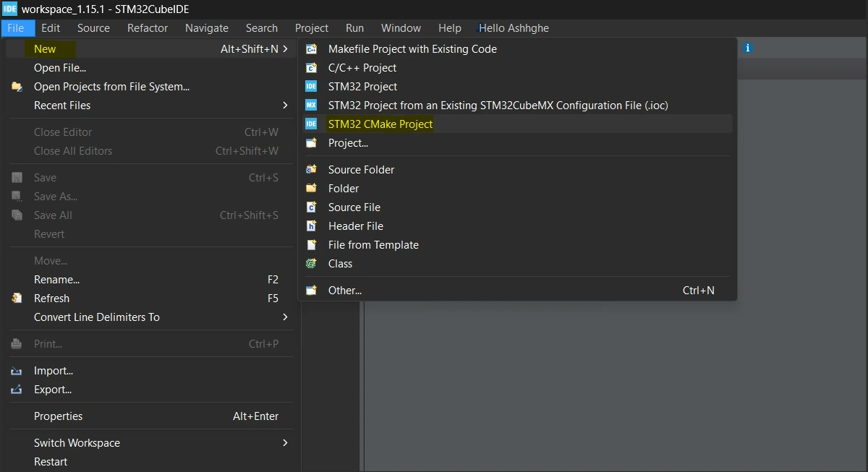Viewport: 868px width, 472px height.
Task: Expand Convert Line Delimiters To submenu
Action: (x=285, y=317)
